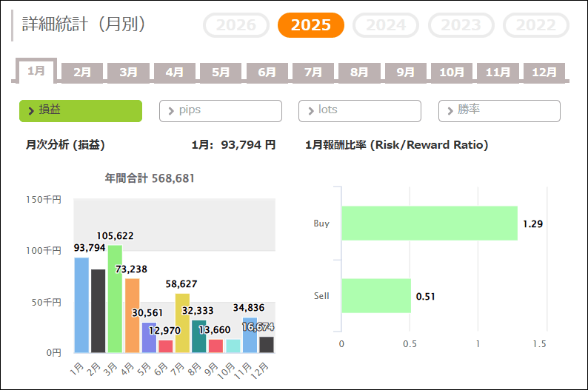Viewport: 588px width, 390px height.
Task: Select the 2026 year button
Action: click(236, 25)
